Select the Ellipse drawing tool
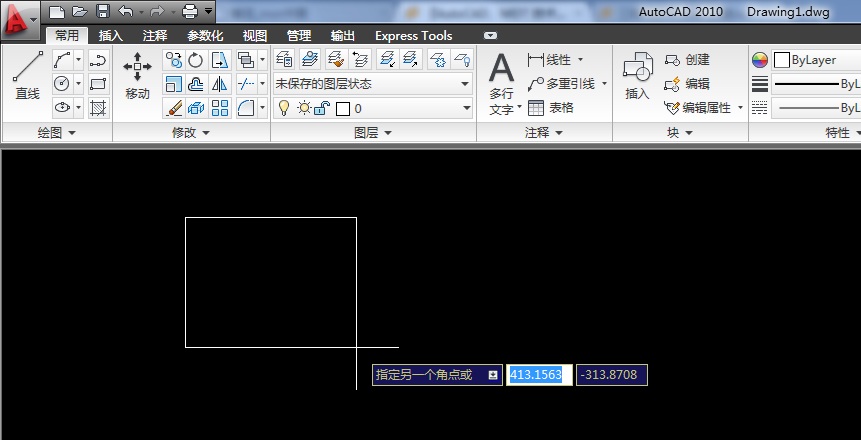Screen dimensions: 861x440 point(62,108)
